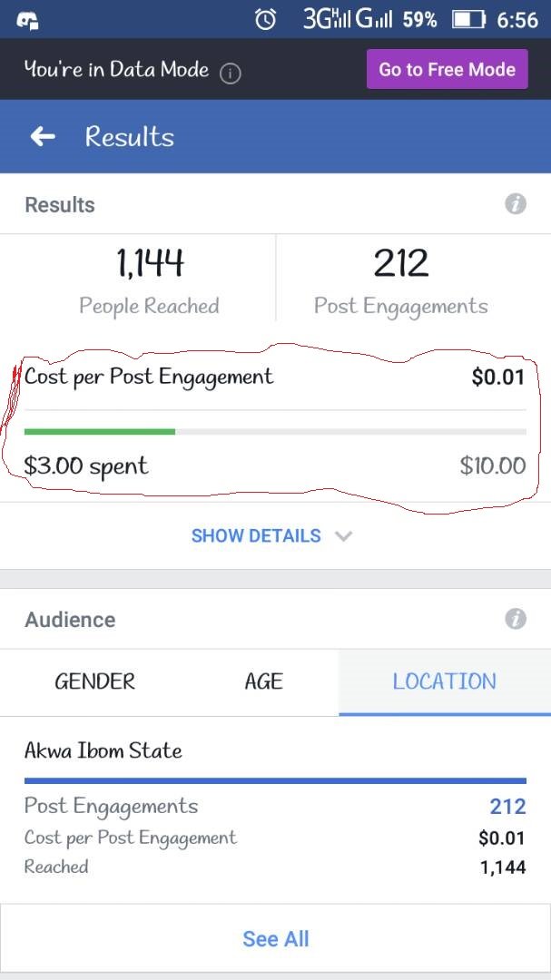Tap the back arrow beside Results
This screenshot has width=551, height=980.
click(43, 137)
